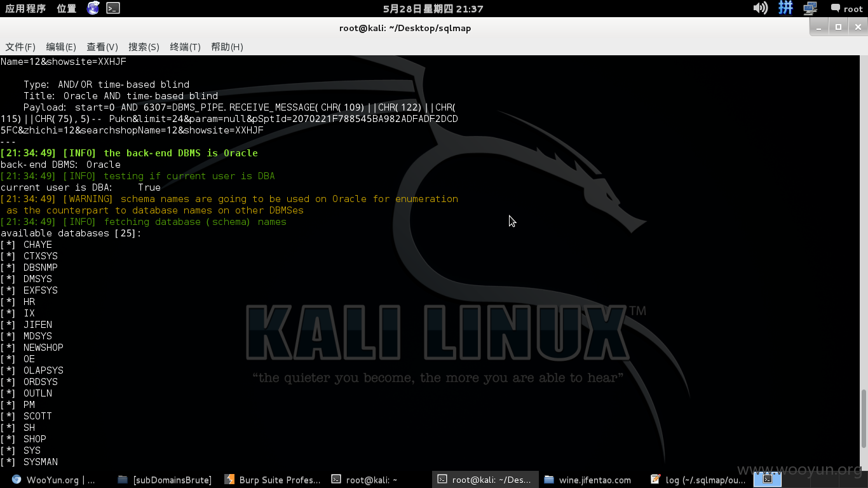Click the EXFSYS database entry
868x488 pixels.
pyautogui.click(x=29, y=290)
